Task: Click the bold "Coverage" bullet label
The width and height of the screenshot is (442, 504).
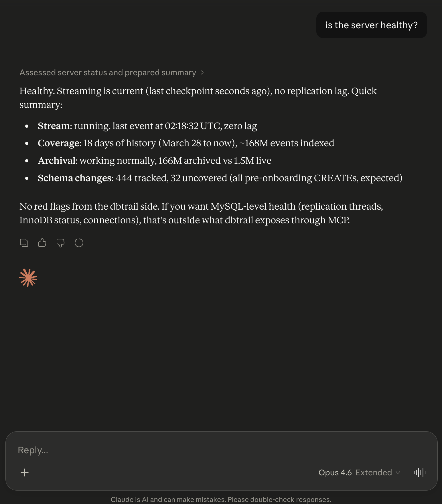Action: click(59, 143)
